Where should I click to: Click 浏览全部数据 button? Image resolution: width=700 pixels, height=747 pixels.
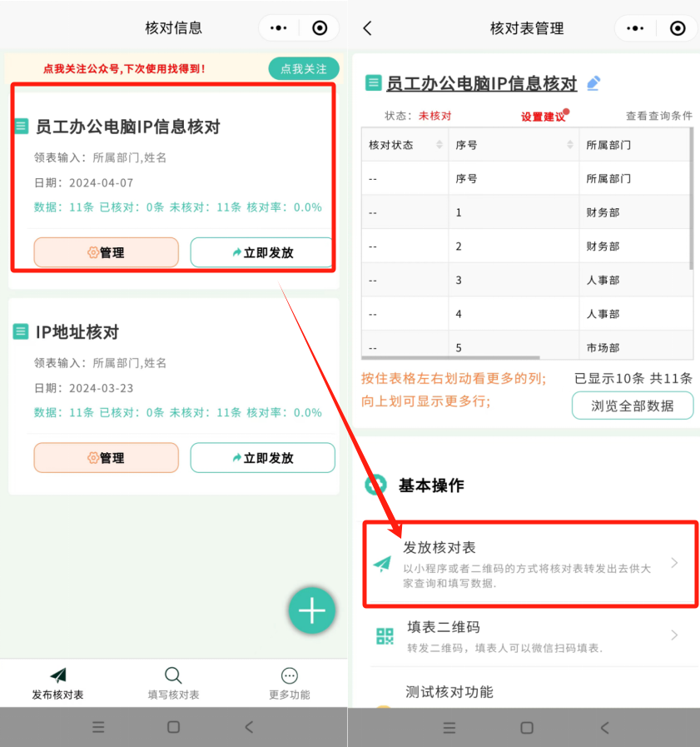pyautogui.click(x=633, y=406)
